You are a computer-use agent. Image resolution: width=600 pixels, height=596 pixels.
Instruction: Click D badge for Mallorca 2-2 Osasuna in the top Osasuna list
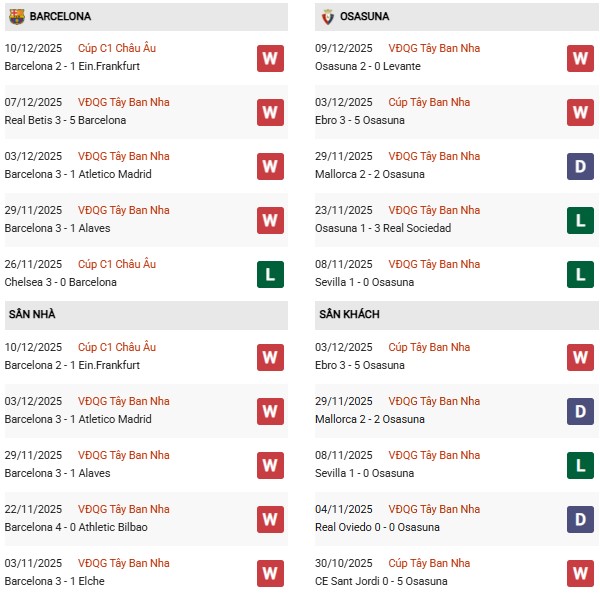(580, 166)
